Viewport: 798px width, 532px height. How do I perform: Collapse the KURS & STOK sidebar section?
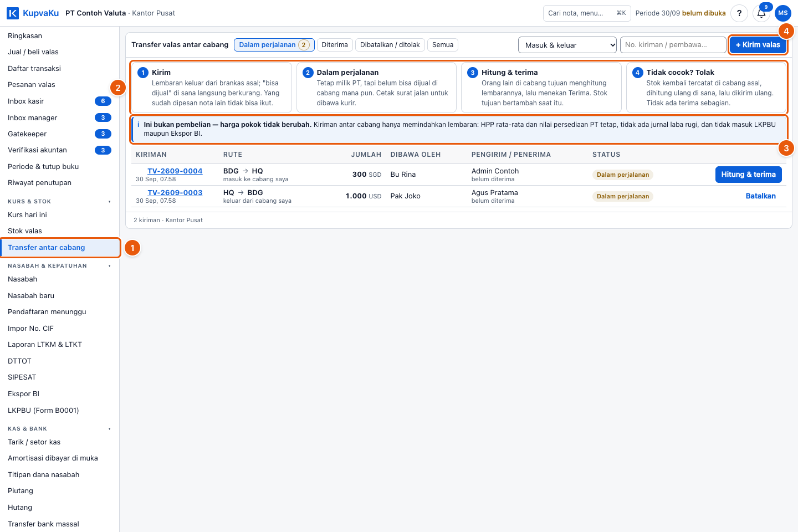[x=109, y=202]
